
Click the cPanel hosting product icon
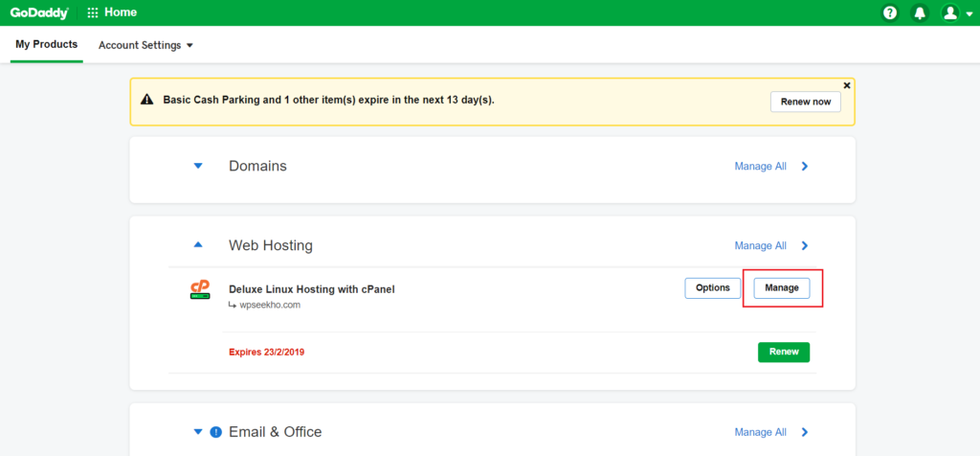(200, 289)
